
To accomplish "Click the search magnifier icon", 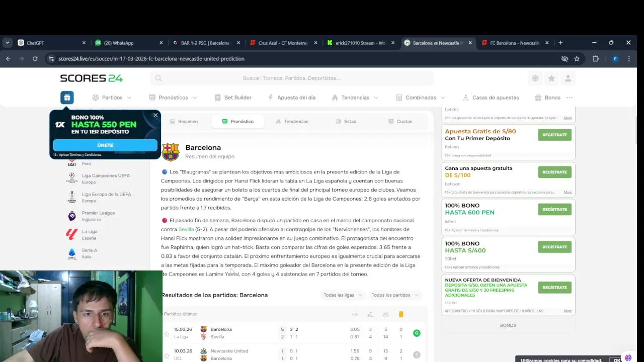I will [158, 78].
